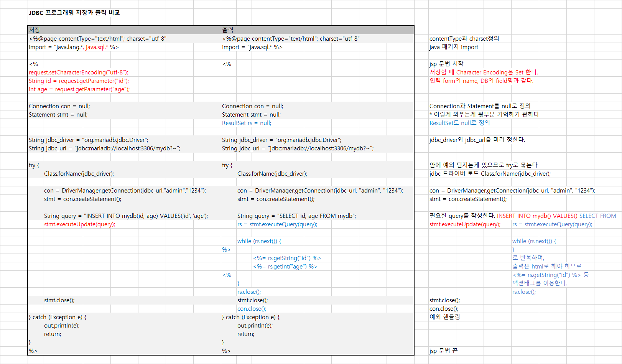The width and height of the screenshot is (622, 364).
Task: Click the note 'contentType과 charset정의'
Action: pyautogui.click(x=464, y=38)
